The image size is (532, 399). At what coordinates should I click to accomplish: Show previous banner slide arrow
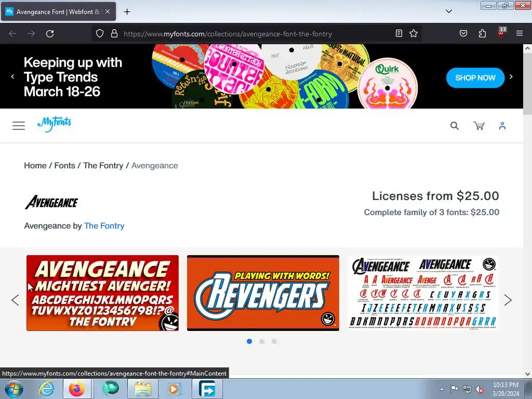coord(13,77)
